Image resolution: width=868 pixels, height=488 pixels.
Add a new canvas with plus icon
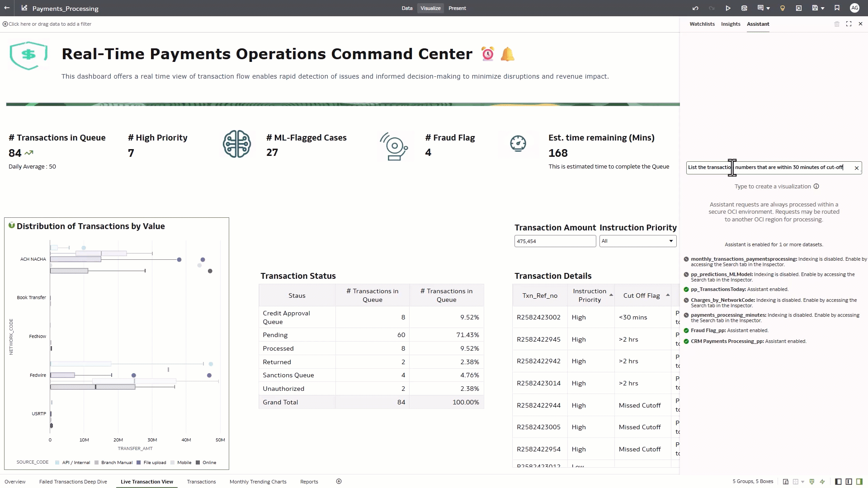tap(339, 481)
